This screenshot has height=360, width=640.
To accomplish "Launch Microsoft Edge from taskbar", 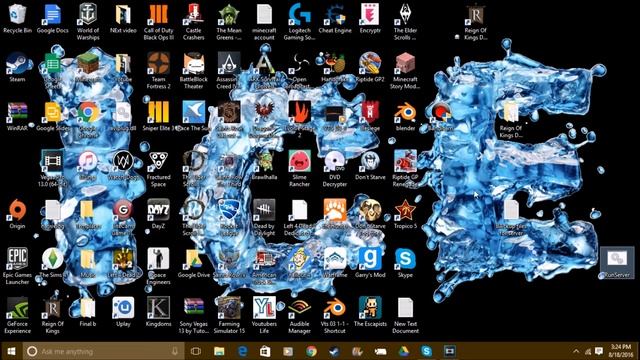I will [242, 351].
